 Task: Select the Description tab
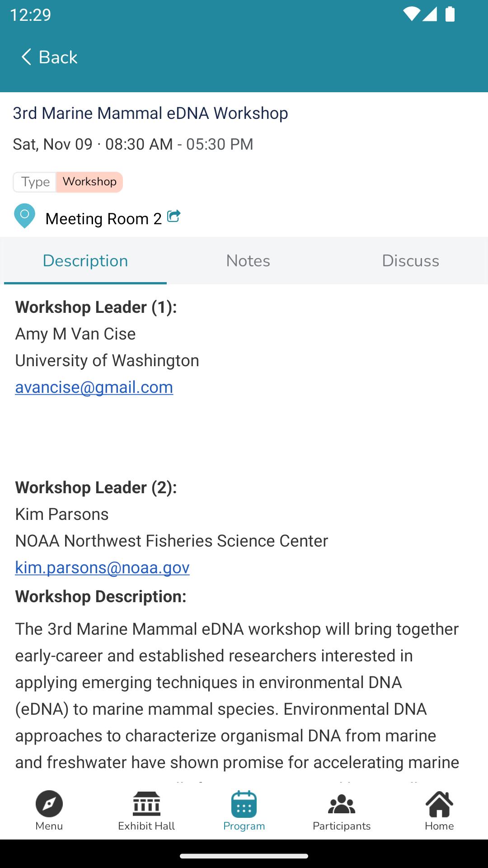(x=85, y=261)
